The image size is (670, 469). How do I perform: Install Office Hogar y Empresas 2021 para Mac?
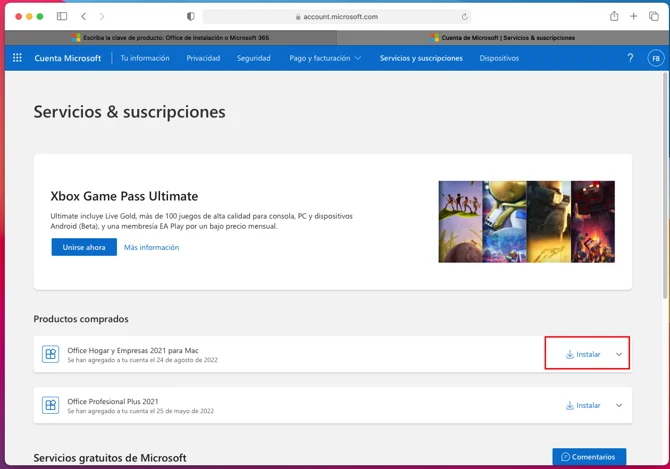(x=584, y=354)
